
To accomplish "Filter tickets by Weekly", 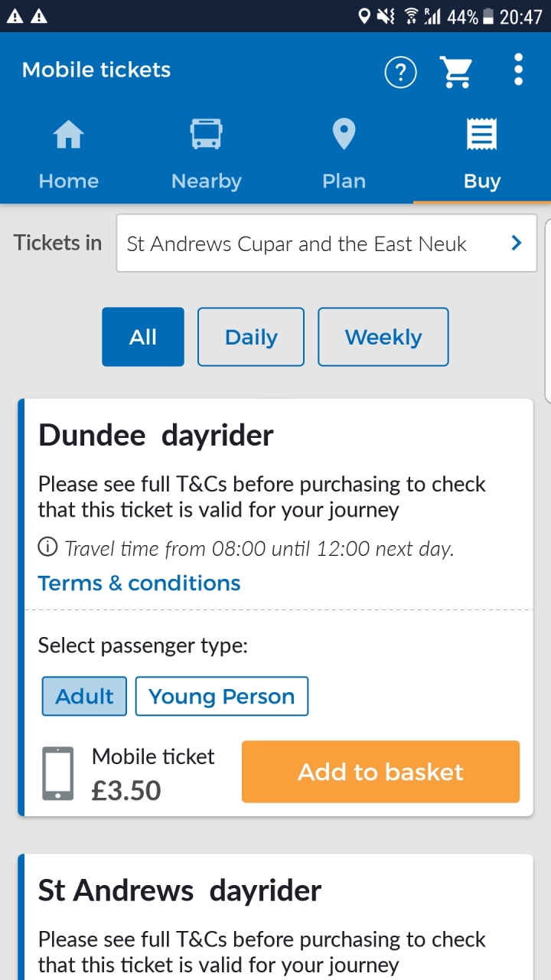I will click(x=383, y=337).
